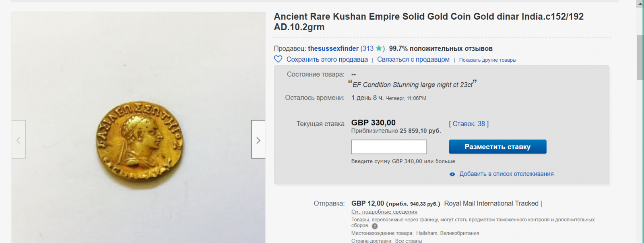The width and height of the screenshot is (644, 243).
Task: Click the teal feedback star next to 313
Action: pos(379,48)
